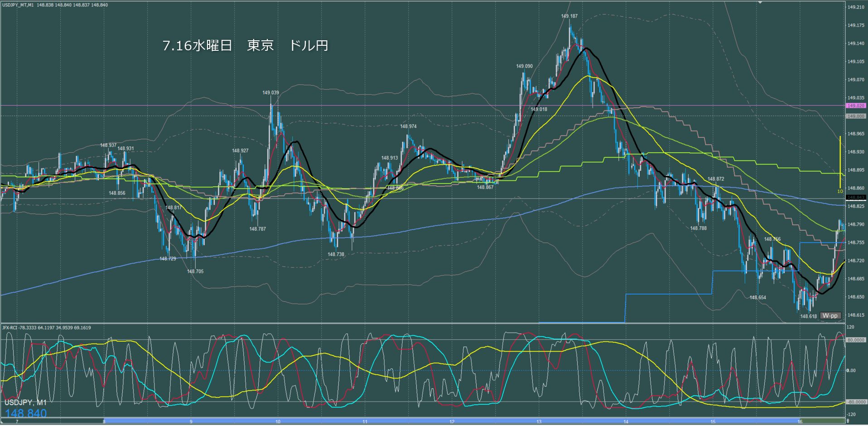Select the gray 149.000 price level tag
This screenshot has height=426, width=868.
[856, 116]
